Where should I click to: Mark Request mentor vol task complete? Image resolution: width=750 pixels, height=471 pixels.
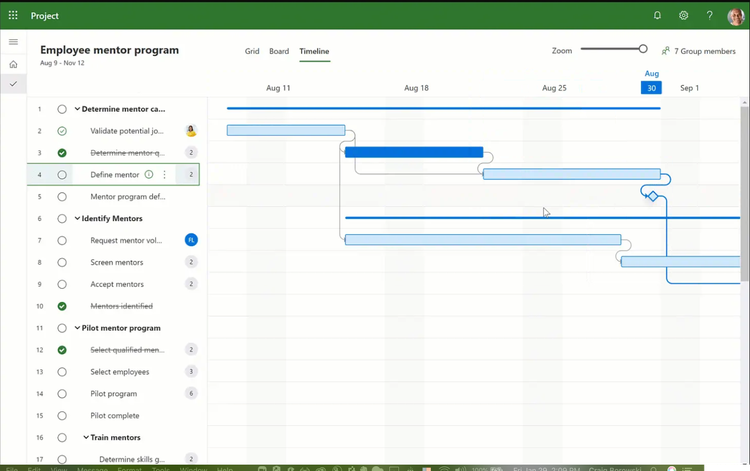click(x=62, y=241)
